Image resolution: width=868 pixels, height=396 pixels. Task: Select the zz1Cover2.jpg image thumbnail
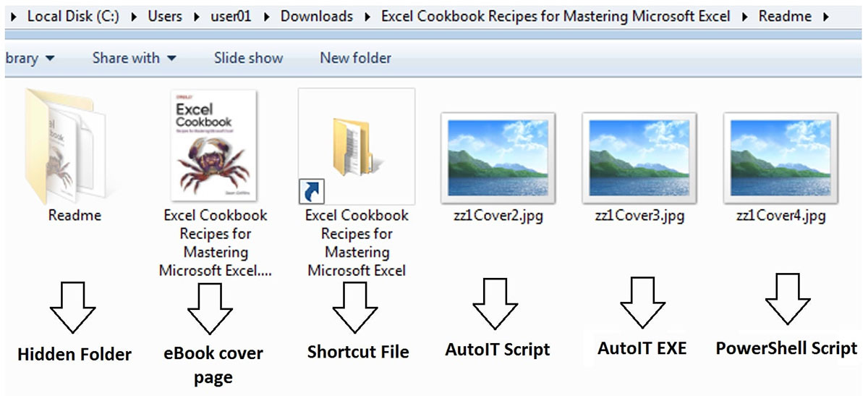tap(498, 156)
